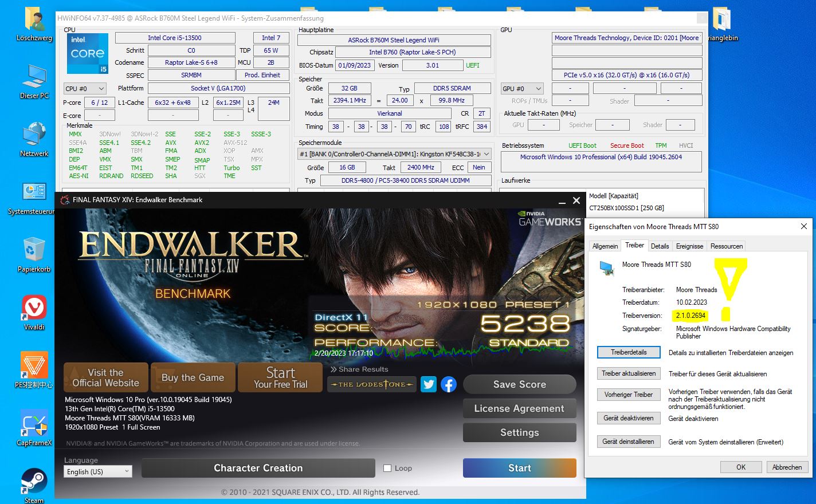Viewport: 816px width, 504px height.
Task: Click Treiberdetails button
Action: tap(629, 352)
